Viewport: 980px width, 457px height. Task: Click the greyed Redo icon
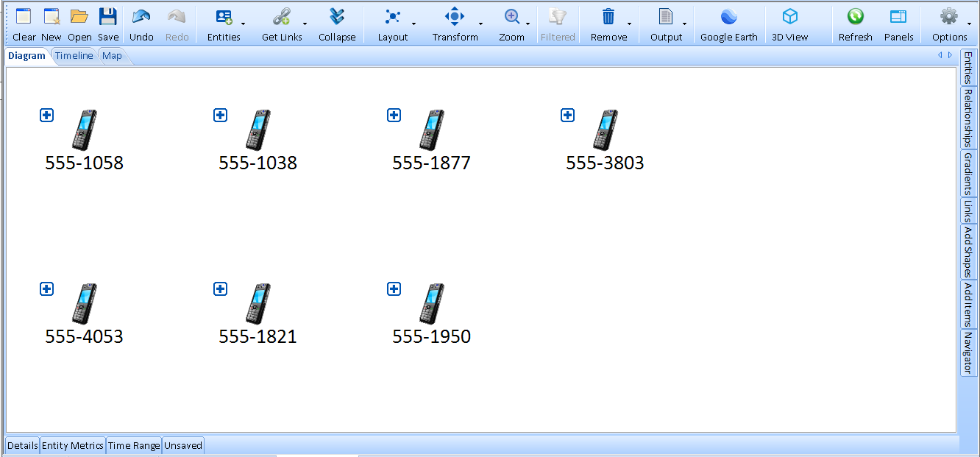pos(177,17)
